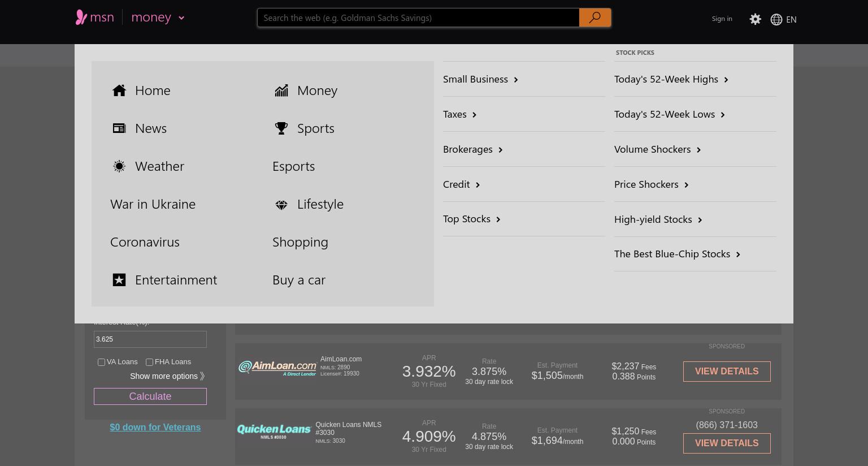The height and width of the screenshot is (466, 868).
Task: Open the Lifestyle menu item
Action: [320, 204]
